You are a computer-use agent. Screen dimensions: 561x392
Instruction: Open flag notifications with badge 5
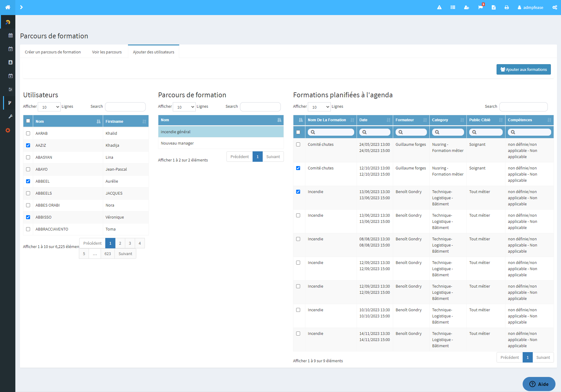coord(481,7)
